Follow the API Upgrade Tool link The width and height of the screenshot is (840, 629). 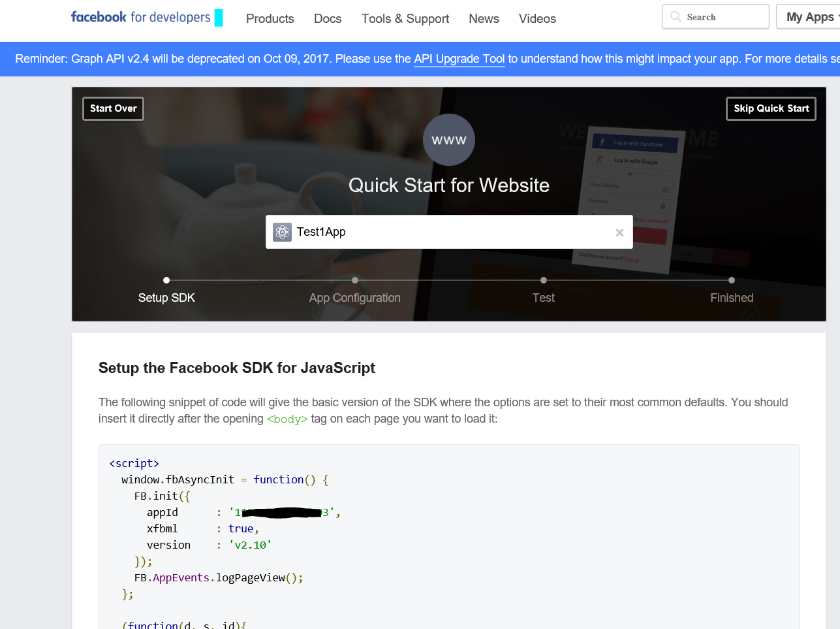459,59
